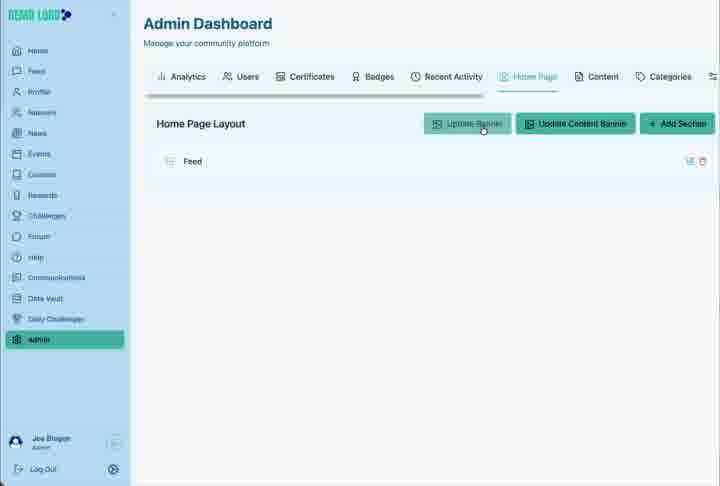Screen dimensions: 720x486
Task: Switch to the Content tab
Action: tap(596, 77)
